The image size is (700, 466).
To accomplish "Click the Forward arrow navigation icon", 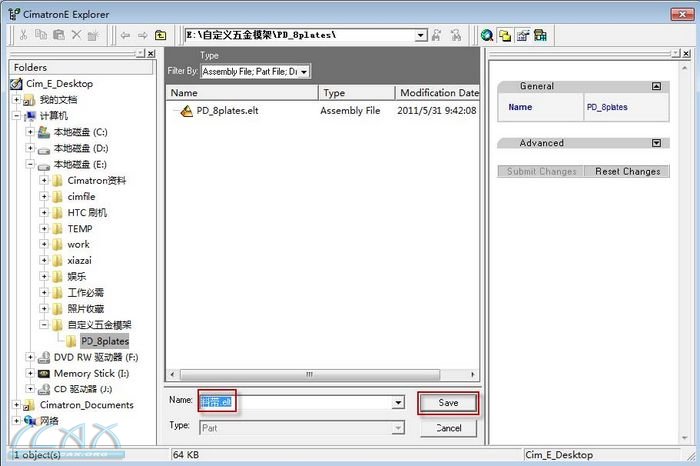I will click(x=142, y=35).
